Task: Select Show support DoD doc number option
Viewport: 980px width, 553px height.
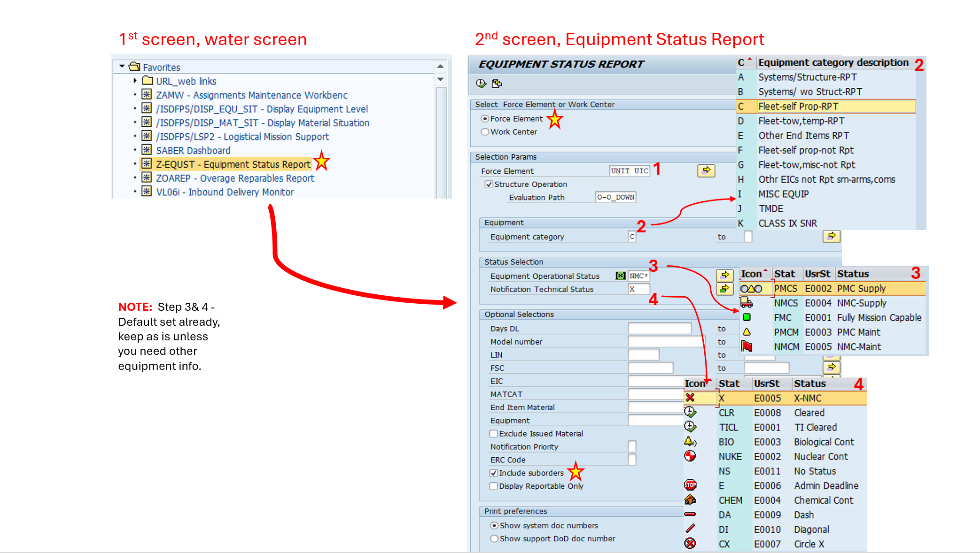Action: pyautogui.click(x=494, y=539)
